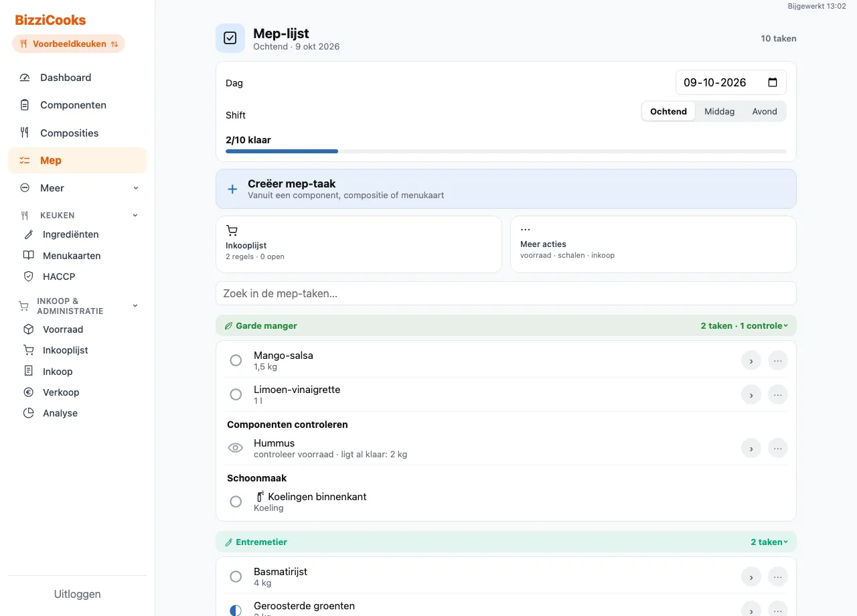The height and width of the screenshot is (616, 857).
Task: Click the Voorraad box icon
Action: click(x=28, y=329)
